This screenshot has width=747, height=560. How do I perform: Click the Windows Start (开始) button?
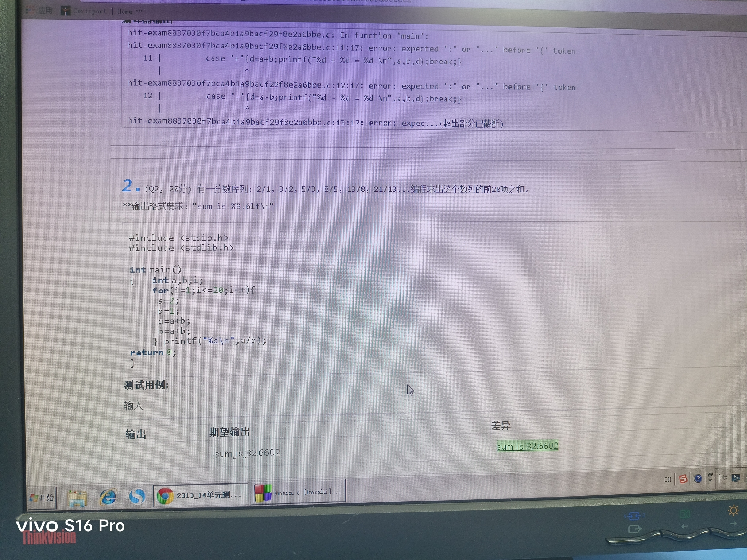click(x=42, y=498)
